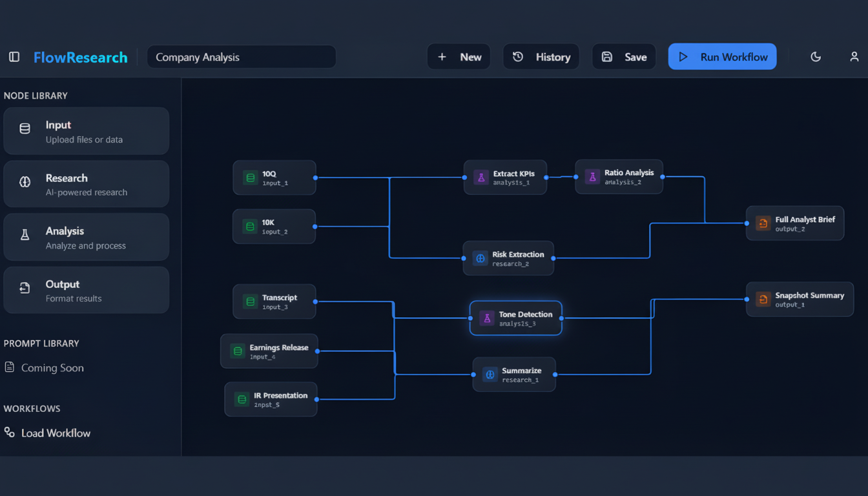Click the database icon on IR Presentation node
868x496 pixels.
tap(242, 399)
